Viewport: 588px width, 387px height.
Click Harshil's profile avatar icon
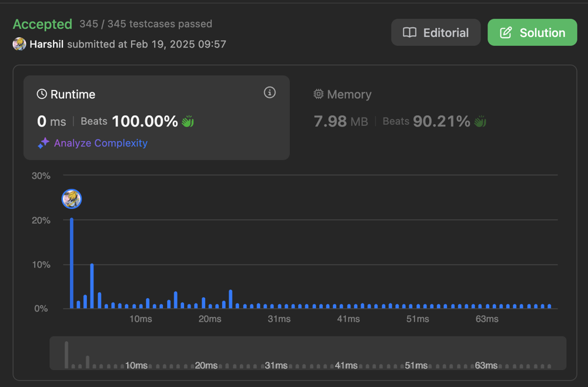(x=19, y=44)
